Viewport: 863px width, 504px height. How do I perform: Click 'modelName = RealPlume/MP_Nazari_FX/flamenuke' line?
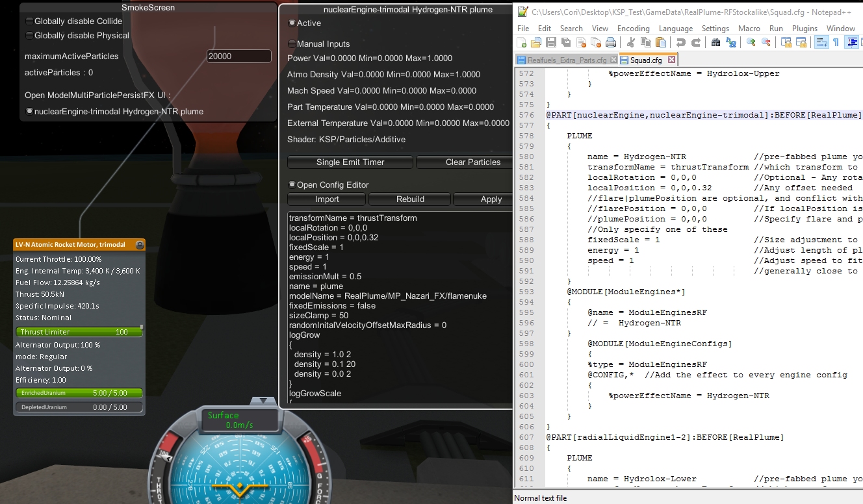[388, 296]
